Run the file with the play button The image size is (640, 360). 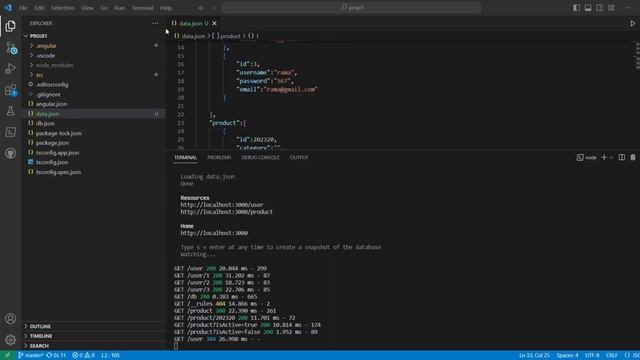[x=632, y=23]
